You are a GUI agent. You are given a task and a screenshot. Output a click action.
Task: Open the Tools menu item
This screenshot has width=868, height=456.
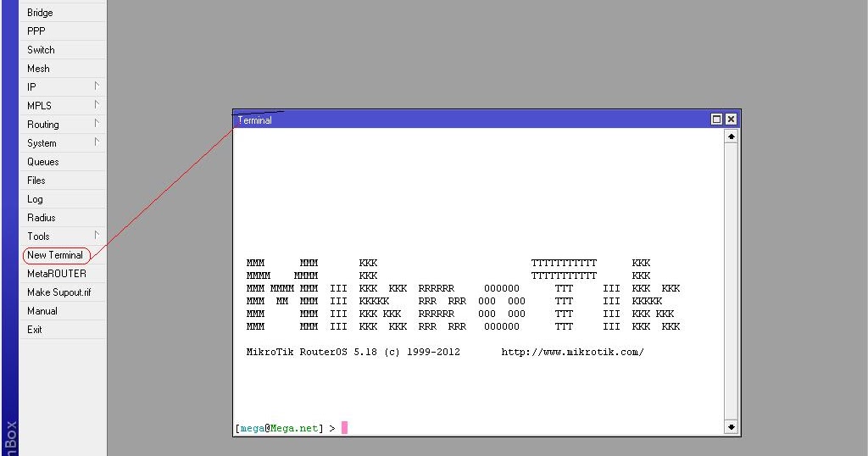pyautogui.click(x=62, y=236)
